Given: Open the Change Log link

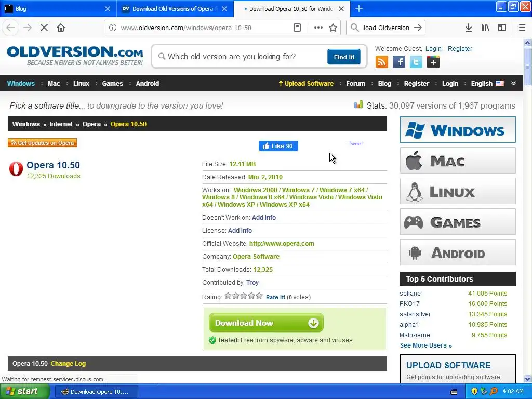Looking at the screenshot, I should 68,363.
